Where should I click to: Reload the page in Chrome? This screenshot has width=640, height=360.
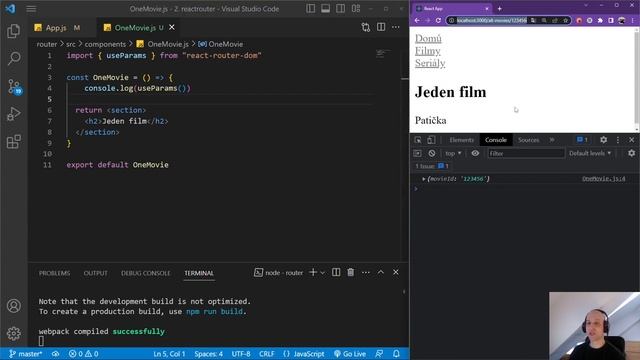click(438, 20)
